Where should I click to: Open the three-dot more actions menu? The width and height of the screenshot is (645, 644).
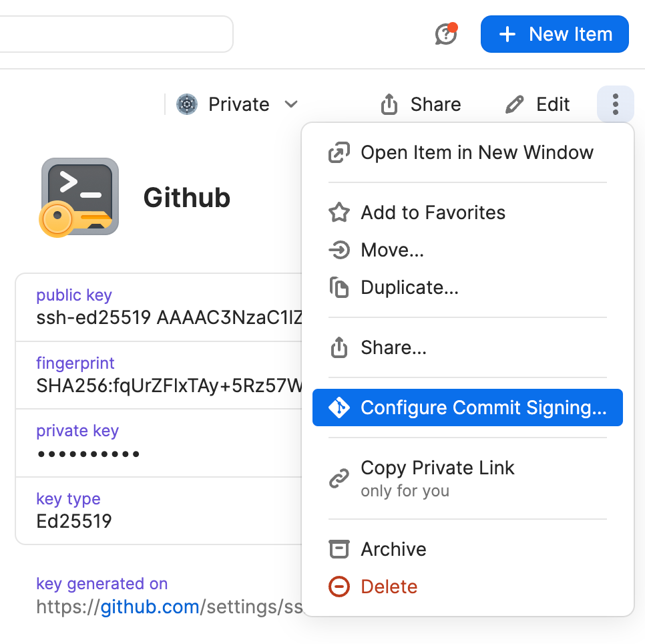614,104
